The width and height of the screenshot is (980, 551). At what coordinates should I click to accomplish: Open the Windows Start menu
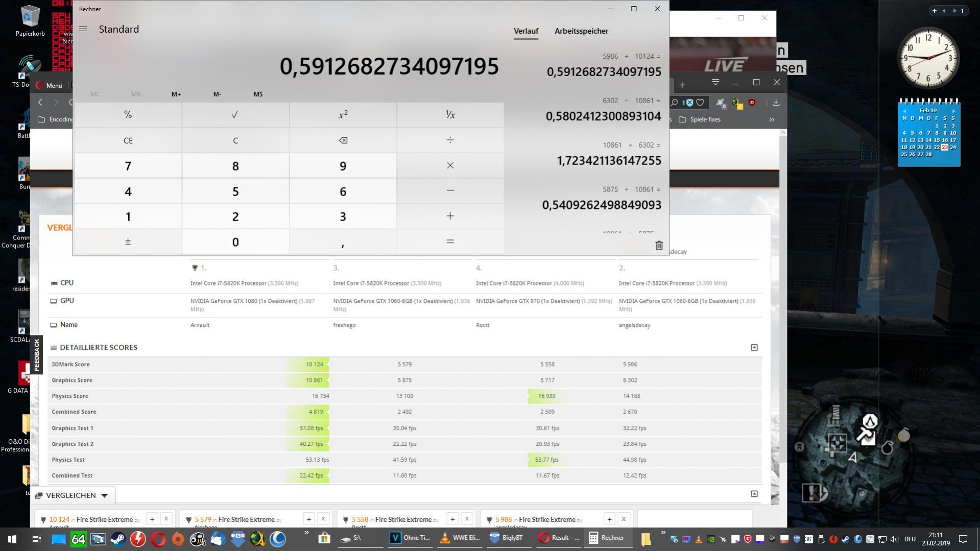(x=12, y=539)
